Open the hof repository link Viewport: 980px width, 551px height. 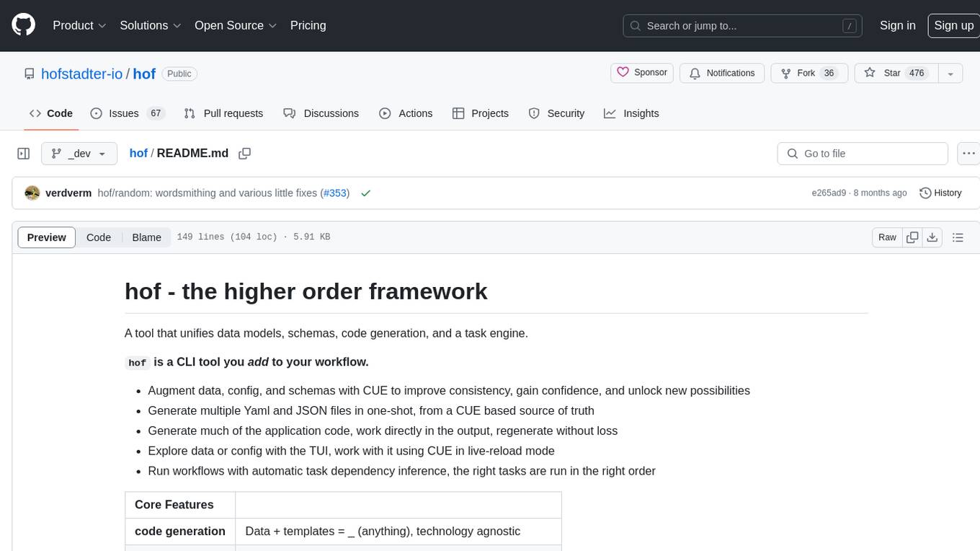coord(144,74)
